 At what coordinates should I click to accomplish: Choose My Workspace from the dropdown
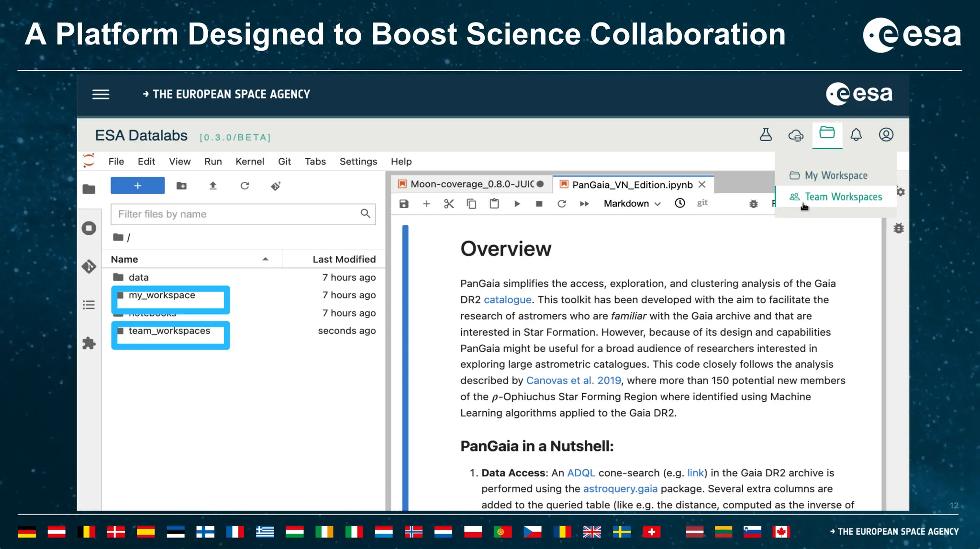tap(835, 176)
